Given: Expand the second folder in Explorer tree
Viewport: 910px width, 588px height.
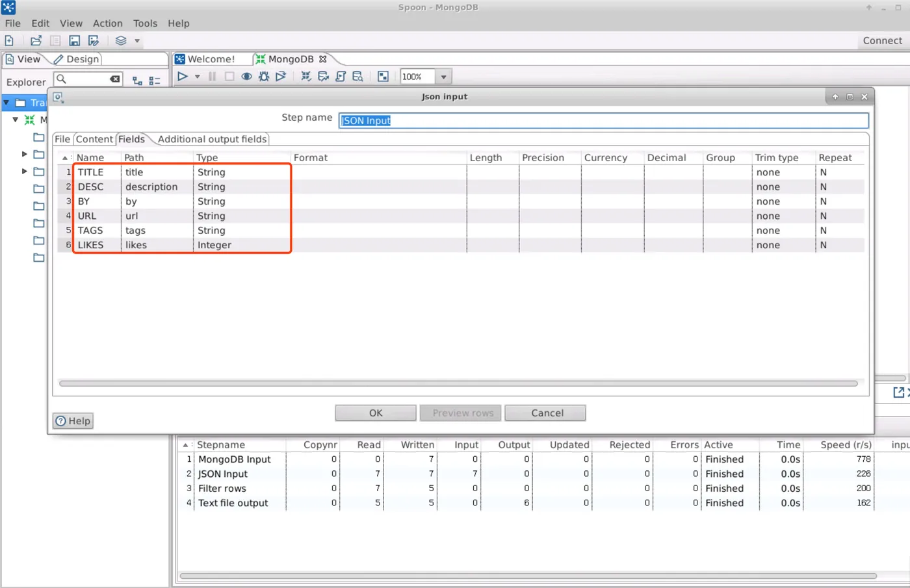Looking at the screenshot, I should tap(24, 154).
